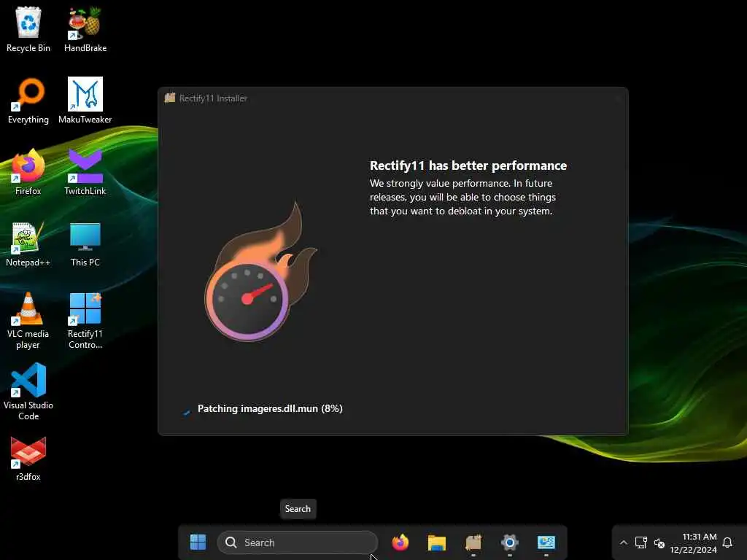Open the Control Panel taskbar icon

546,542
